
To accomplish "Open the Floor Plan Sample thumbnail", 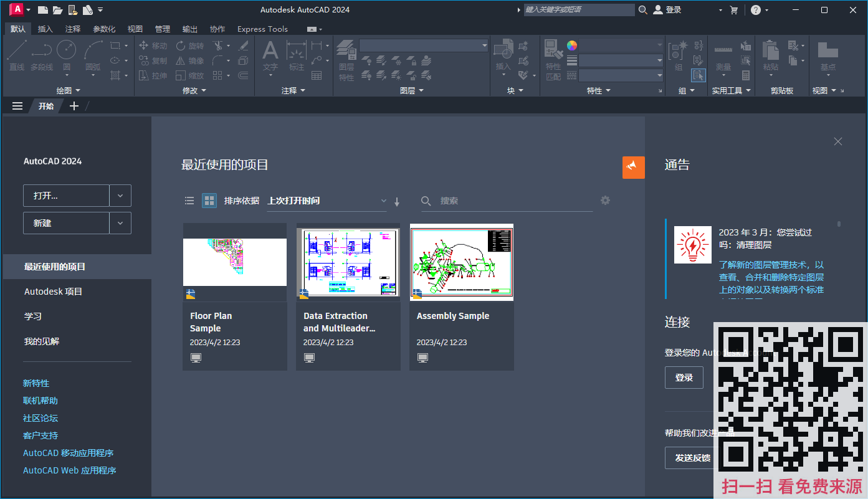I will click(235, 262).
